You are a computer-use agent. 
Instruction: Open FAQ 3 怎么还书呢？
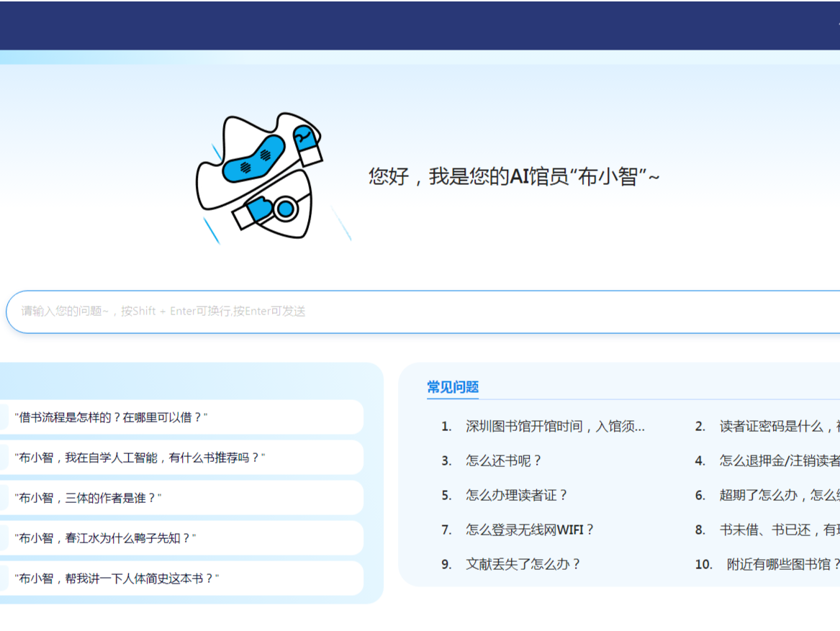coord(504,460)
